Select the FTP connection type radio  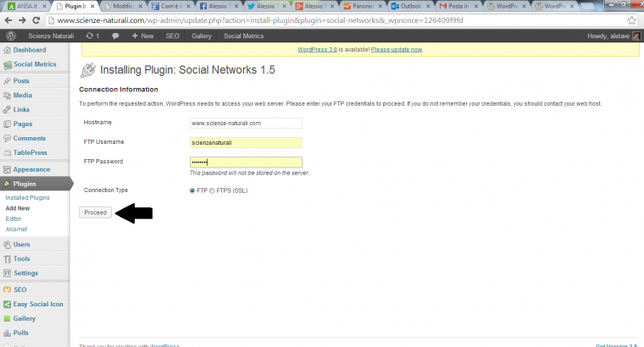pyautogui.click(x=192, y=190)
